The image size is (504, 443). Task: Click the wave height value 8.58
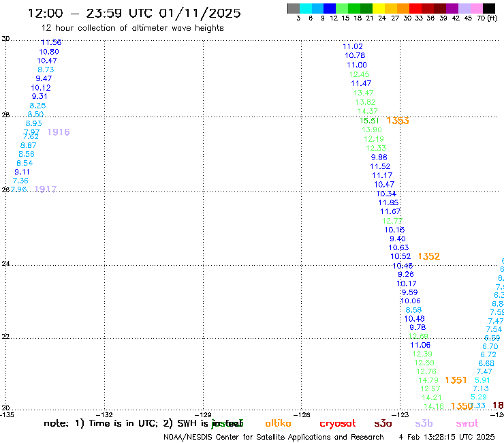pos(413,310)
